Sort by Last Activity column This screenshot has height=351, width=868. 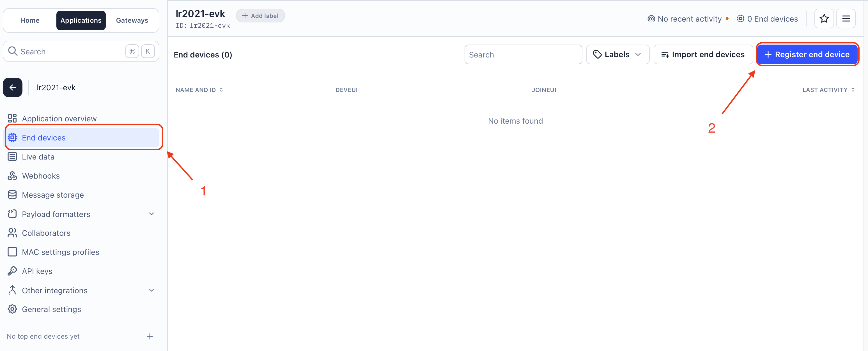[x=828, y=90]
